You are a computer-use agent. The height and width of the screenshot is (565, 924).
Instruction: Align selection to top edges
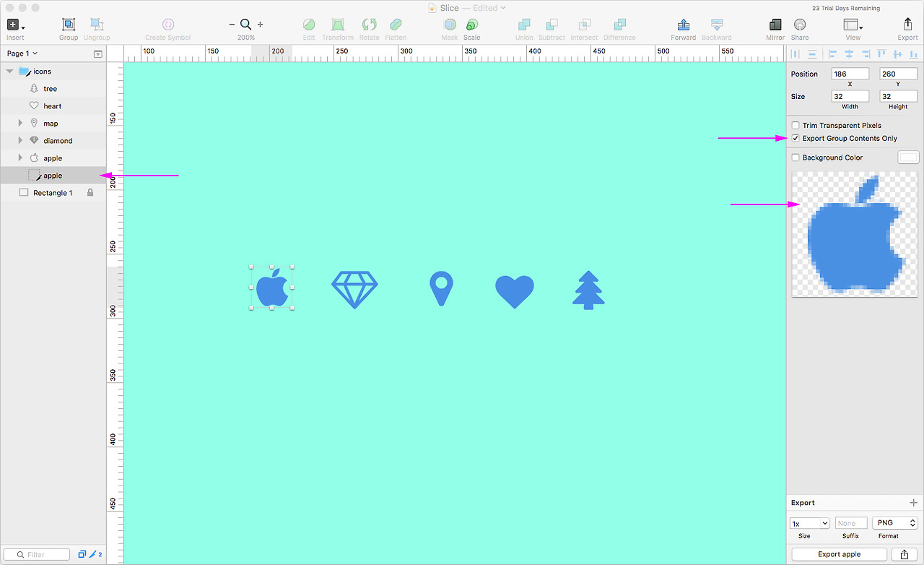pyautogui.click(x=881, y=53)
